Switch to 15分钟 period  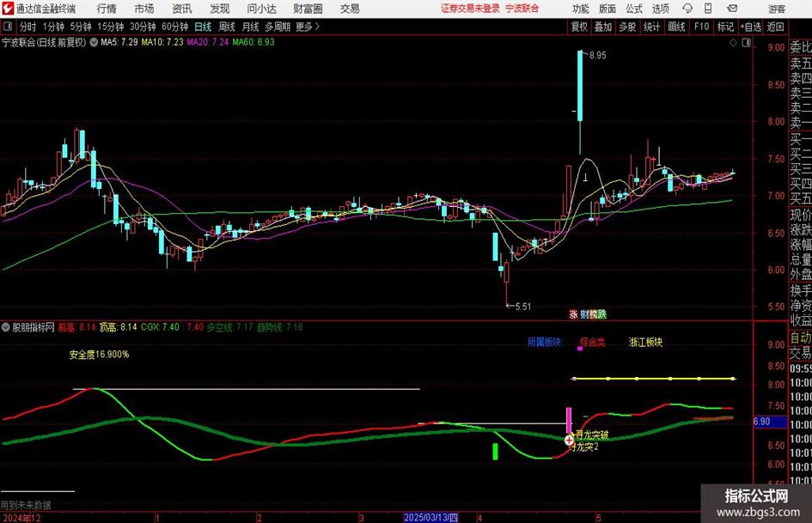click(x=111, y=27)
